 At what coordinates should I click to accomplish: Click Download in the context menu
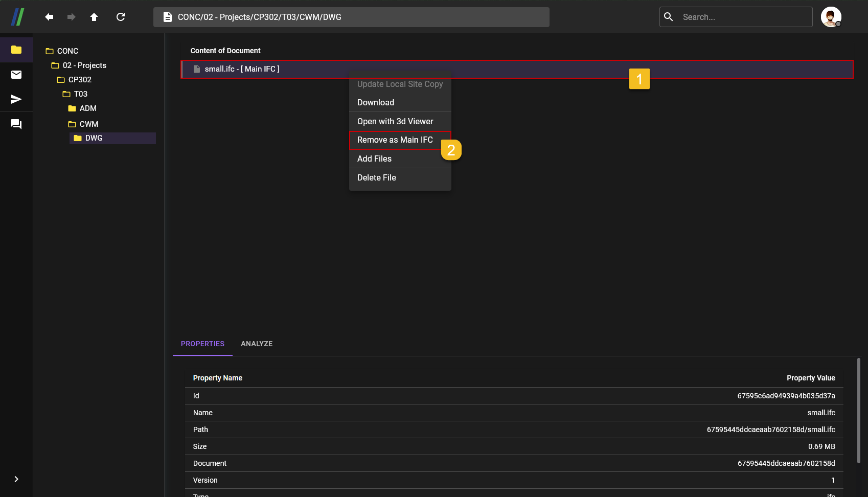pyautogui.click(x=376, y=102)
